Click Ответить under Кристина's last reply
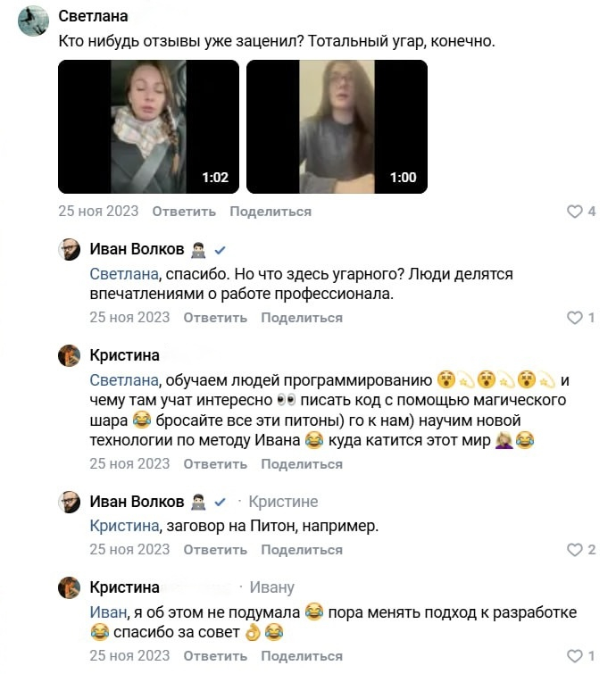 click(215, 656)
